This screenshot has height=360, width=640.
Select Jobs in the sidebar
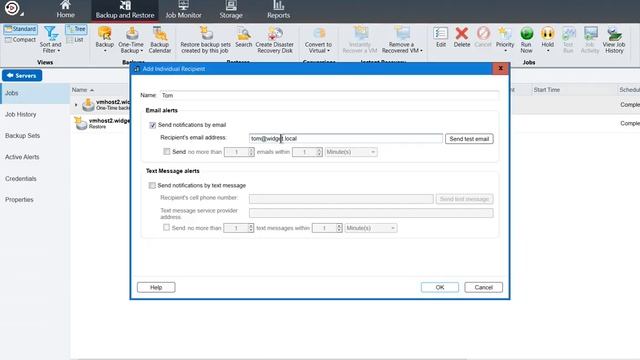tap(35, 93)
